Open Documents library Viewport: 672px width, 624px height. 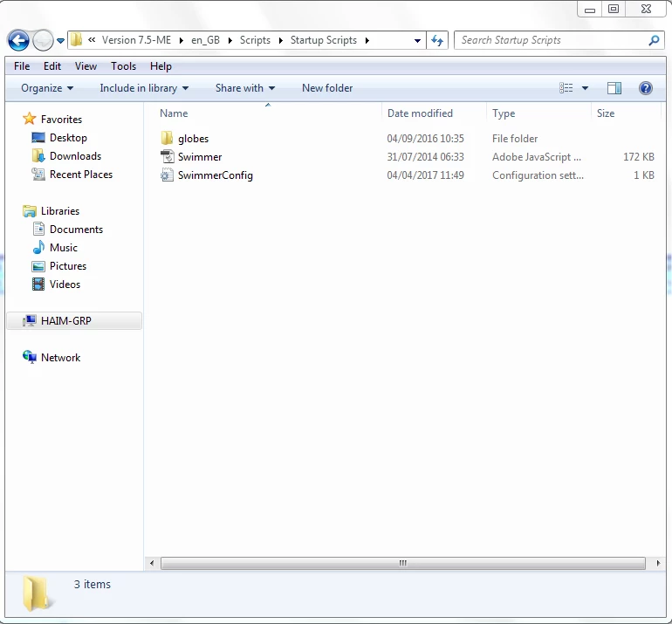tap(76, 230)
